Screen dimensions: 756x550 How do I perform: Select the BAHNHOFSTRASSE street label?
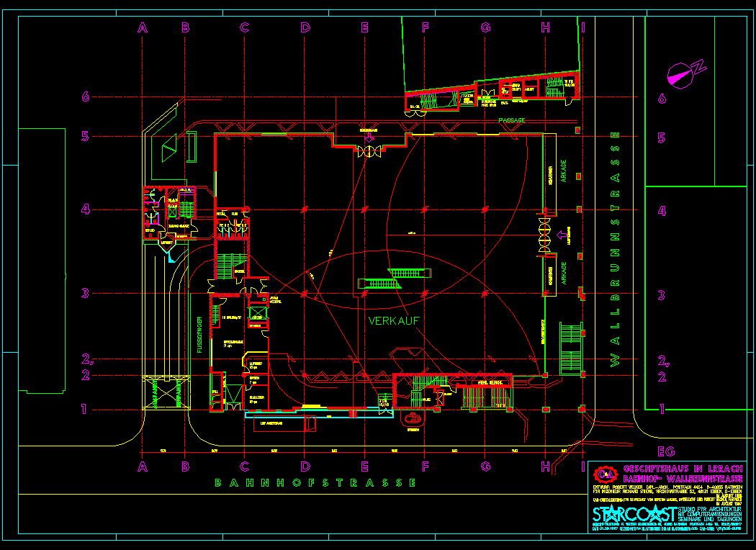(x=315, y=482)
